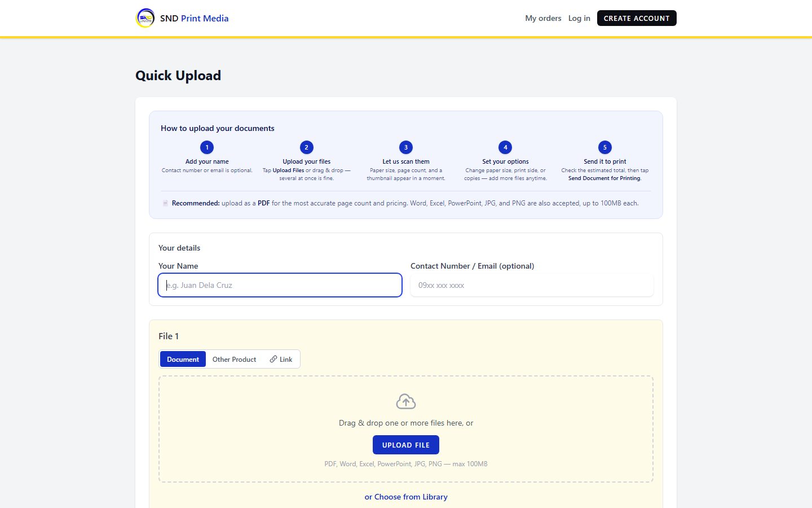Click the cloud upload icon in drop zone
The width and height of the screenshot is (812, 508).
click(406, 401)
